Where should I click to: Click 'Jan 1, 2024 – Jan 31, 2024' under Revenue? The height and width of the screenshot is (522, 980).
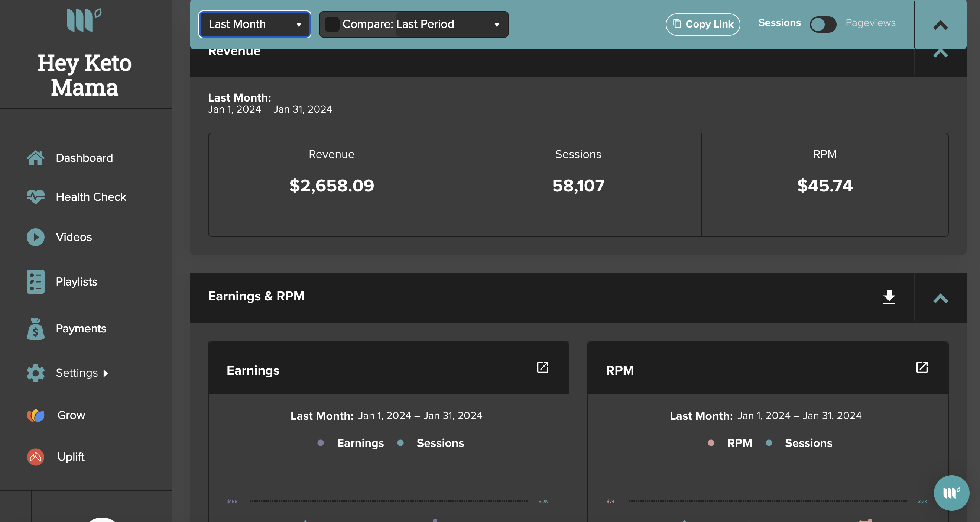[270, 109]
